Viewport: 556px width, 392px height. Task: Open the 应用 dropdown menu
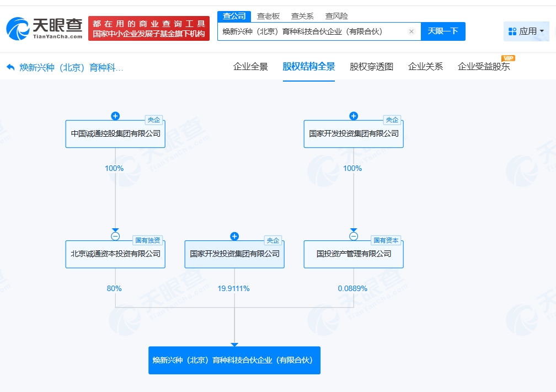(x=526, y=31)
